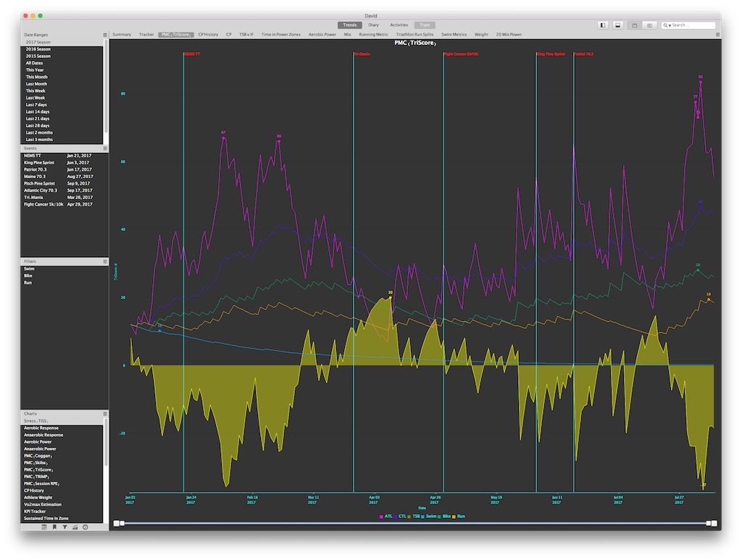Image resolution: width=742 pixels, height=560 pixels.
Task: Click the bookmark icon in sidebar footer
Action: (x=54, y=527)
